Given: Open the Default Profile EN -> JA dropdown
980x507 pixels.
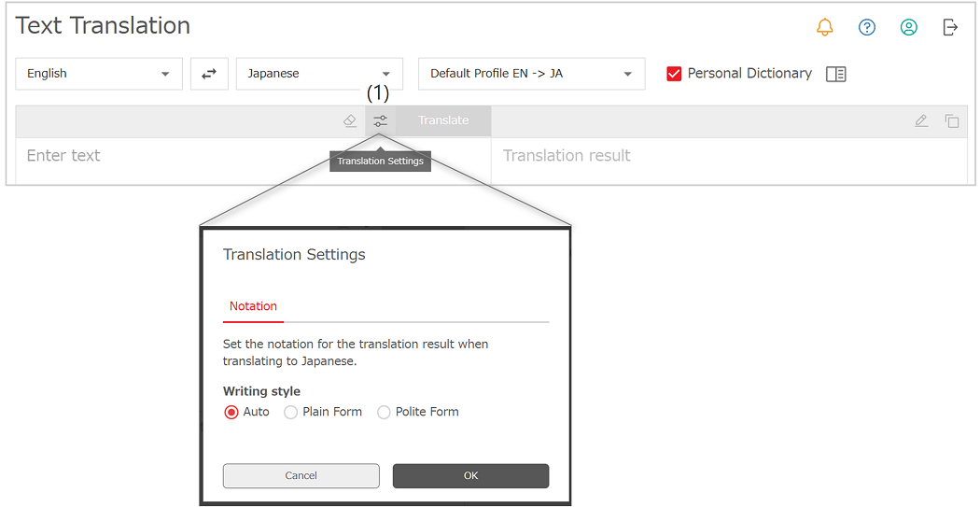Looking at the screenshot, I should click(531, 74).
